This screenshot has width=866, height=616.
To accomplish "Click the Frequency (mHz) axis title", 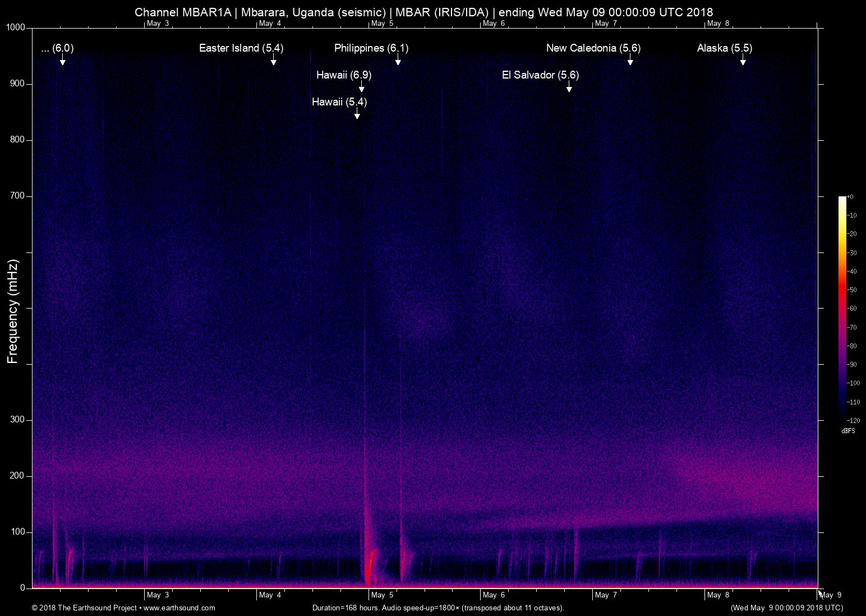I will (x=13, y=311).
